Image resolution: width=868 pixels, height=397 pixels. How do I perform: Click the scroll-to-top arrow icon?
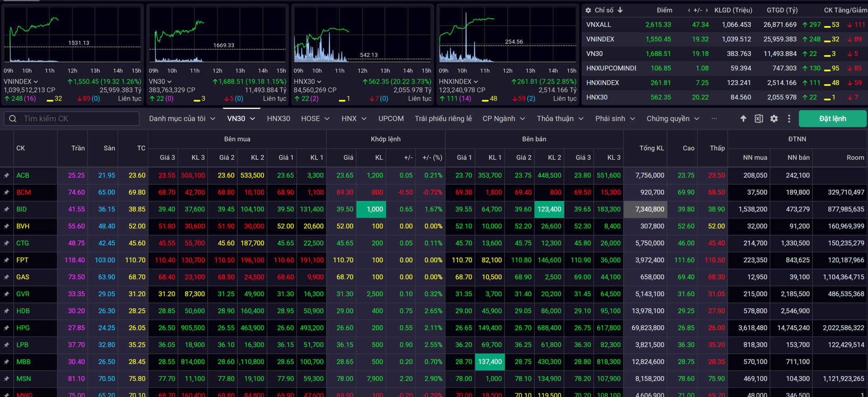pyautogui.click(x=743, y=118)
